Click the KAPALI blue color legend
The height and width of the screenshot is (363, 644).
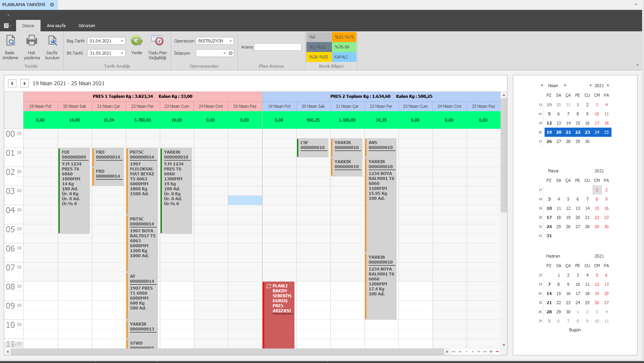[344, 57]
